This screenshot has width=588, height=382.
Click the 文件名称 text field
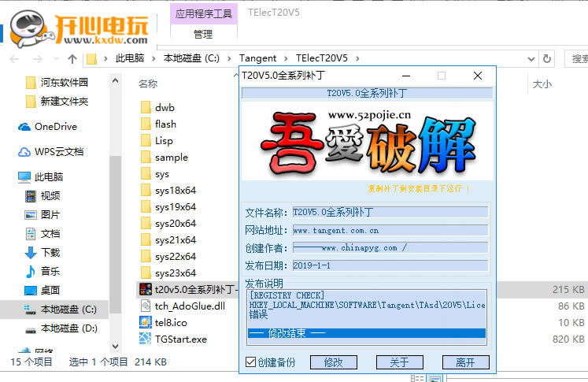pyautogui.click(x=390, y=212)
